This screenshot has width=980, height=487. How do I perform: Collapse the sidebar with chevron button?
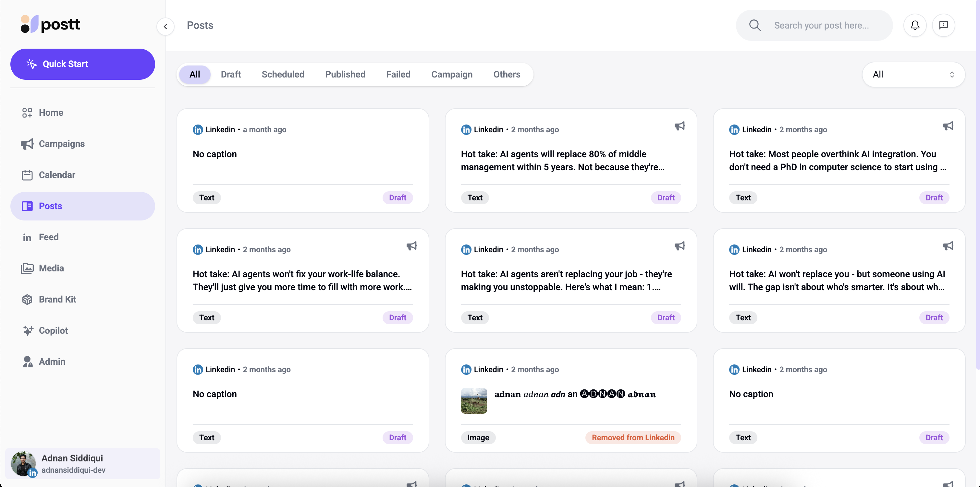click(x=165, y=26)
